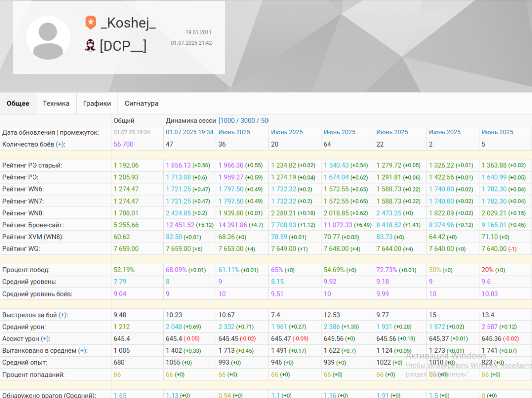Expand the Ассист урон (+) breakdown

(45, 339)
